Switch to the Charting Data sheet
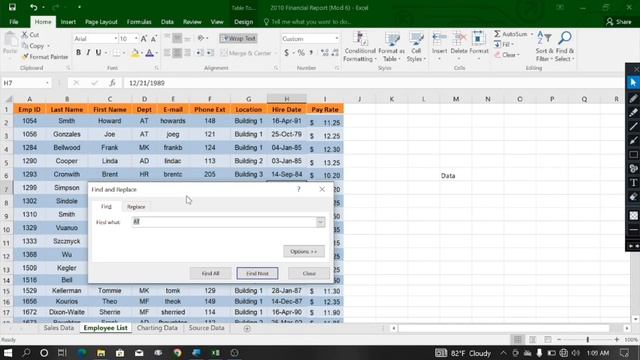The height and width of the screenshot is (360, 640). [157, 328]
